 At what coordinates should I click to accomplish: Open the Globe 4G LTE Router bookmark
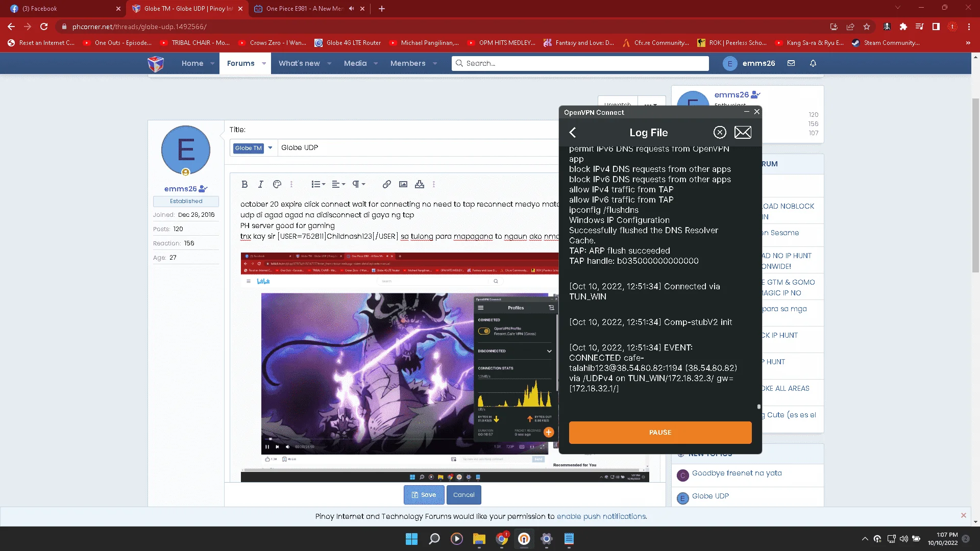[x=348, y=43]
